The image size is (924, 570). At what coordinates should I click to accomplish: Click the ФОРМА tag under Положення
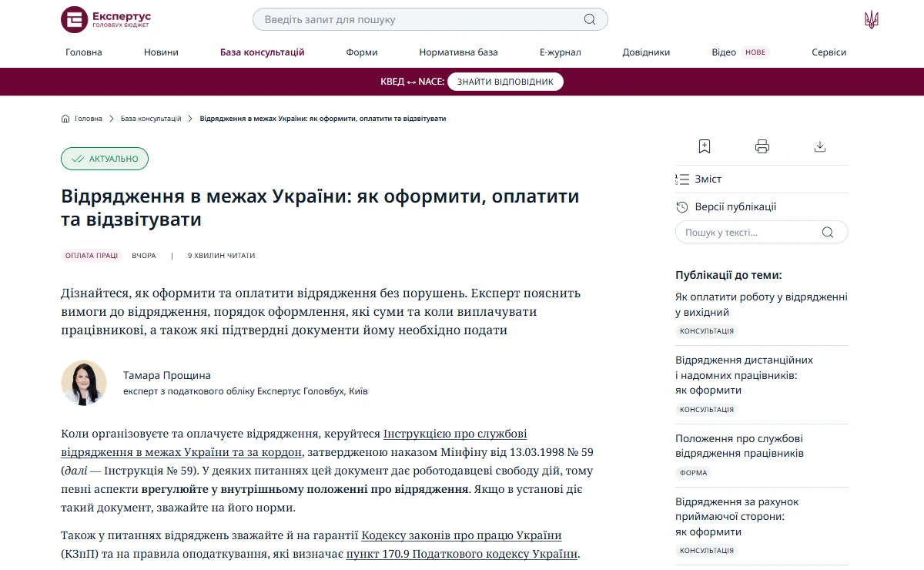(694, 473)
